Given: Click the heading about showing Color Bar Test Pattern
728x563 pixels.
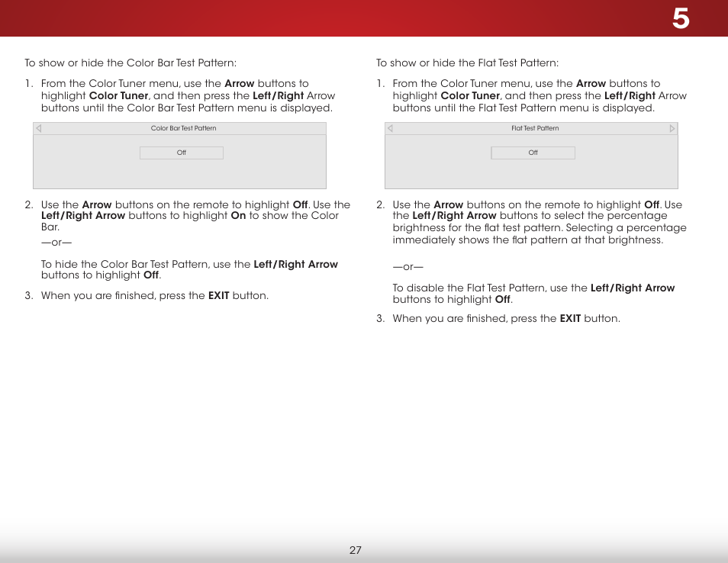Looking at the screenshot, I should [x=130, y=63].
